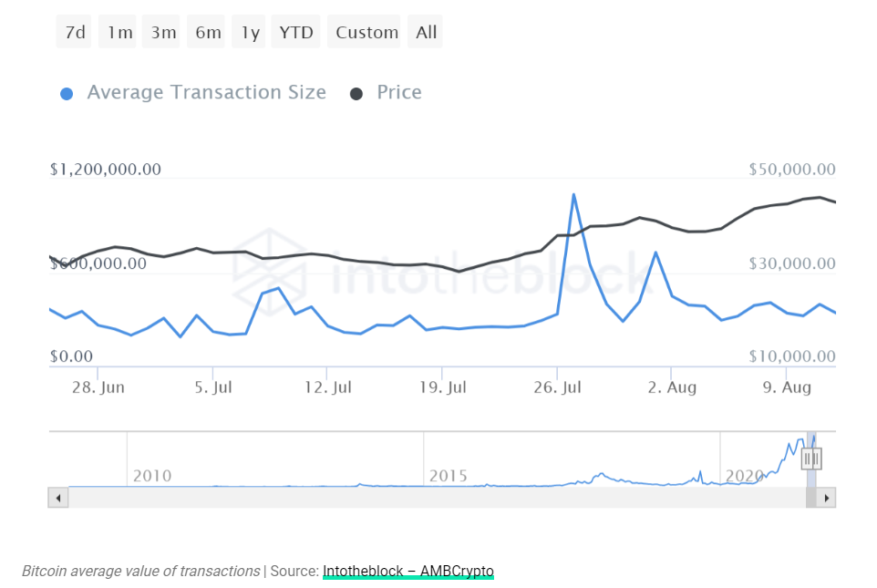Select the 1m time range

[118, 32]
